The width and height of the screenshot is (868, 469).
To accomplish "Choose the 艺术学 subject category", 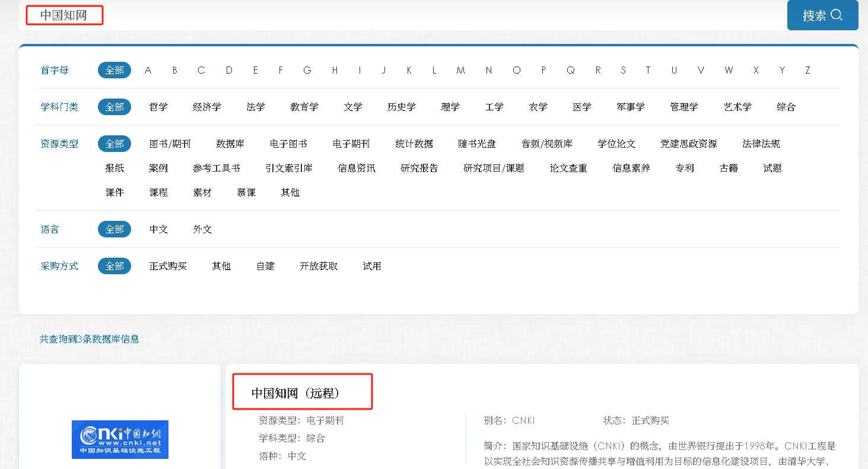I will tap(737, 107).
